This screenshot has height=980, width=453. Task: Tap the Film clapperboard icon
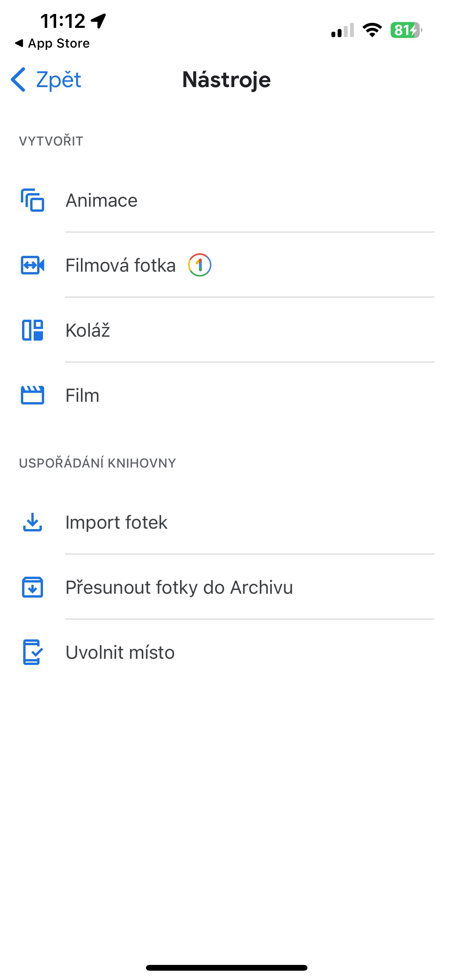(x=33, y=395)
